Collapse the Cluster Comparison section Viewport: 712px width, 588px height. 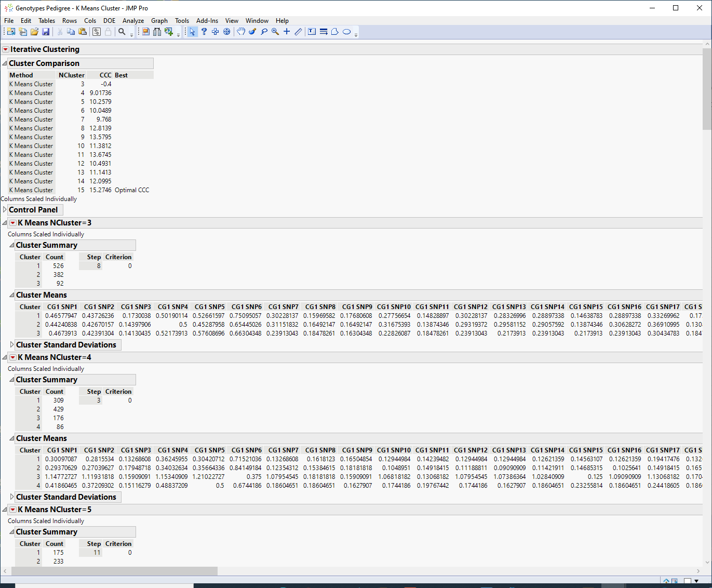click(x=5, y=63)
